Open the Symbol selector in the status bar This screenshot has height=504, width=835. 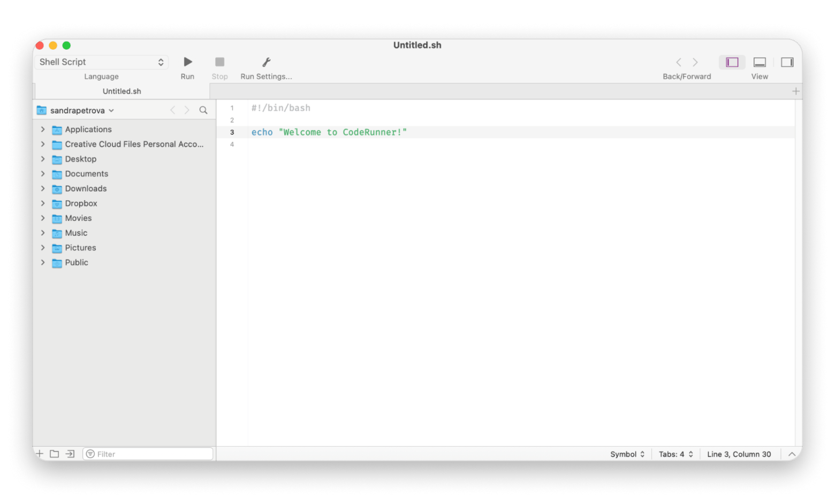pos(627,454)
